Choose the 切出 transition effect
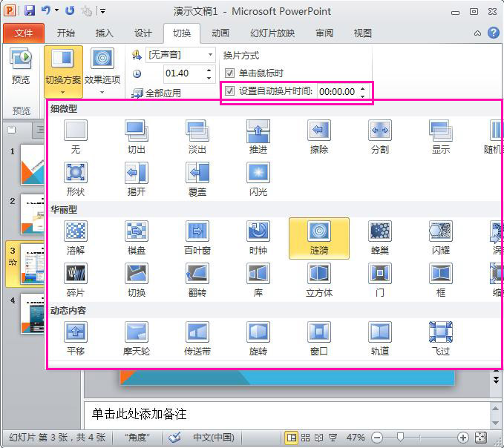Image resolution: width=504 pixels, height=448 pixels. pyautogui.click(x=137, y=136)
